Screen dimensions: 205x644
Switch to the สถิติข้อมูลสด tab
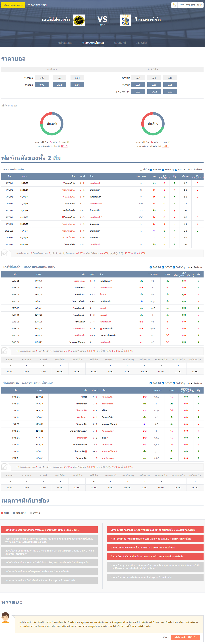tap(65, 43)
